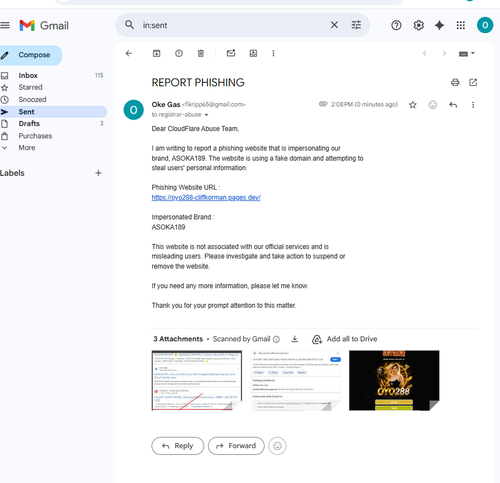Click Add all to Drive
The height and width of the screenshot is (483, 500).
coord(345,339)
